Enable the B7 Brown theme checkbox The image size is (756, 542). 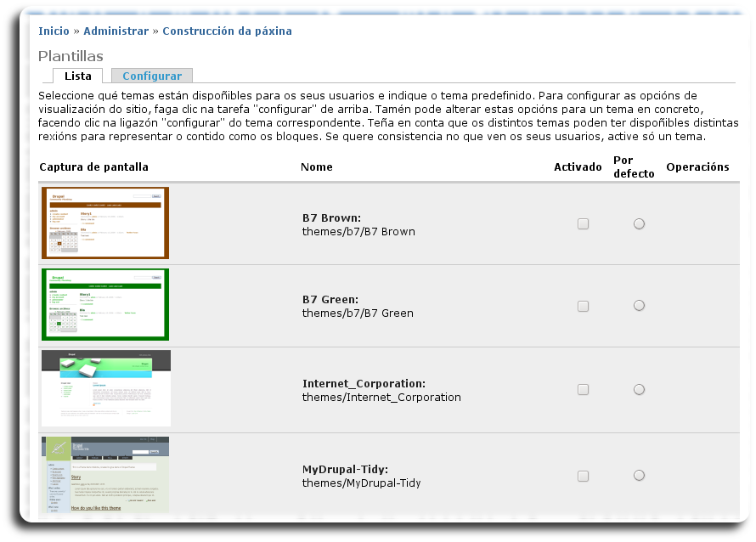coord(583,224)
